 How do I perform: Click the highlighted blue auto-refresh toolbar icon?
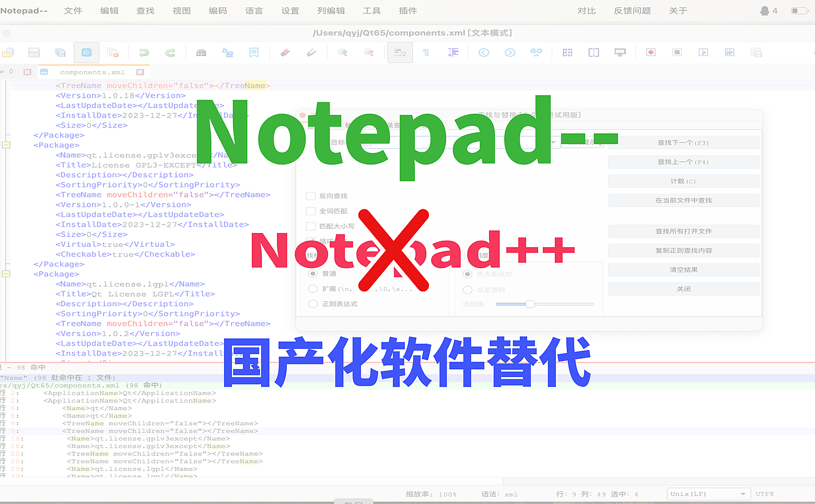86,52
